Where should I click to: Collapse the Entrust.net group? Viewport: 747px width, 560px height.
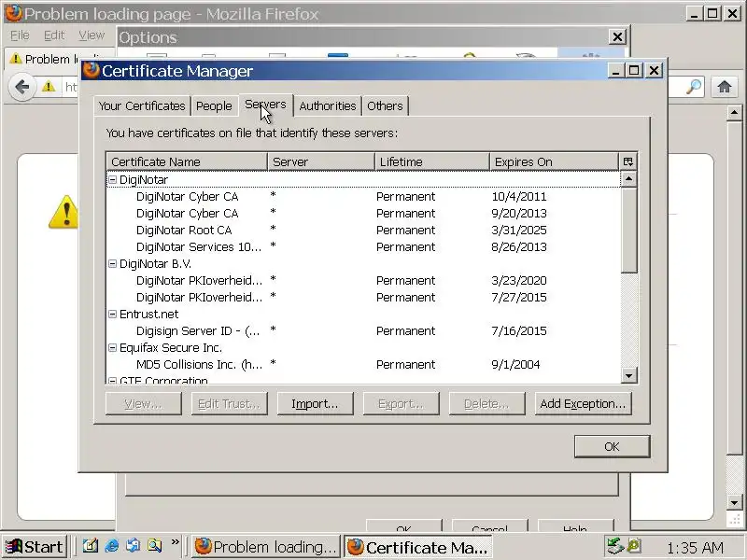112,314
